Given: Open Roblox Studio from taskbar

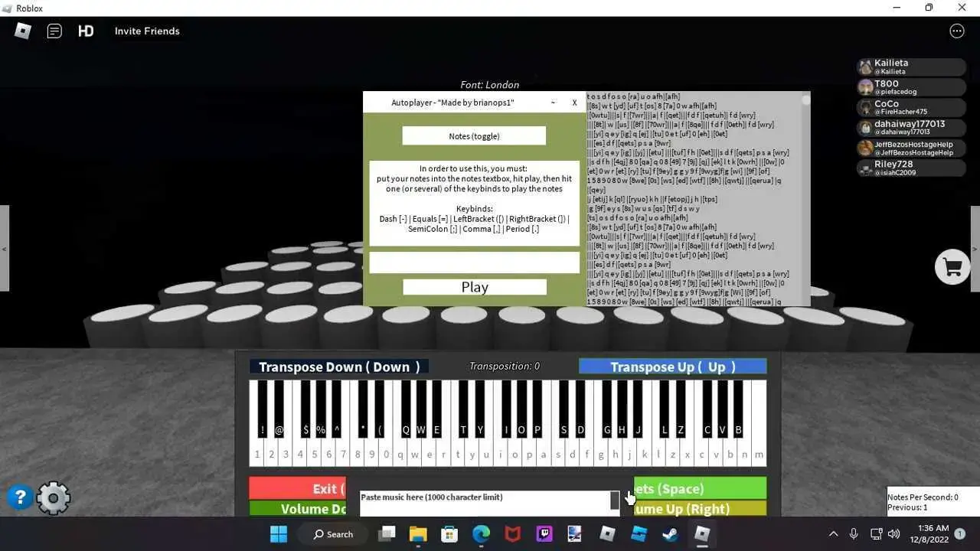Looking at the screenshot, I should [x=639, y=533].
